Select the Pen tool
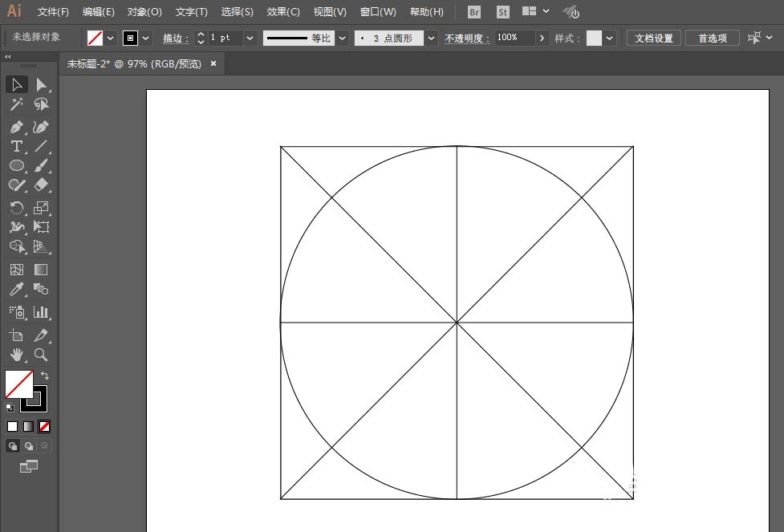The height and width of the screenshot is (532, 784). tap(17, 127)
